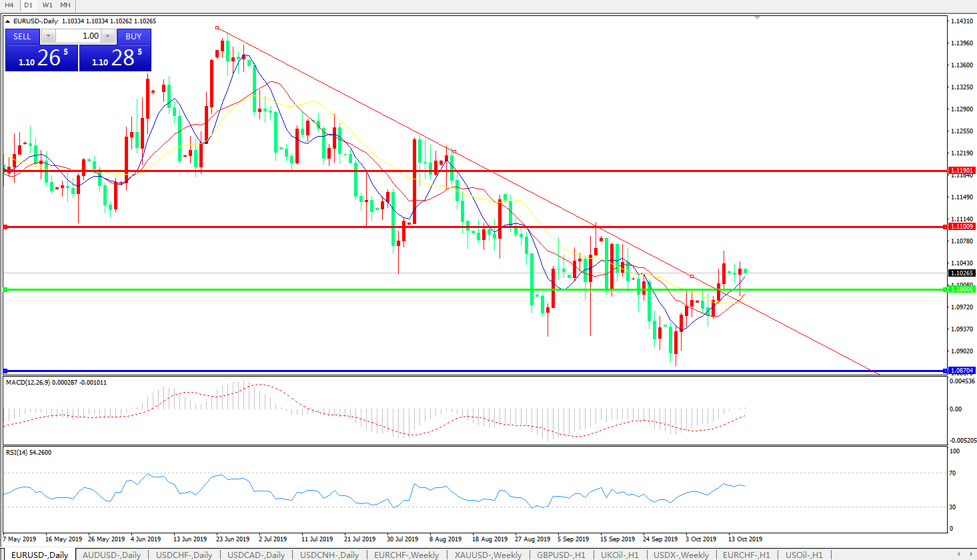
Task: Open the USOil-,H1 chart tab
Action: point(804,555)
